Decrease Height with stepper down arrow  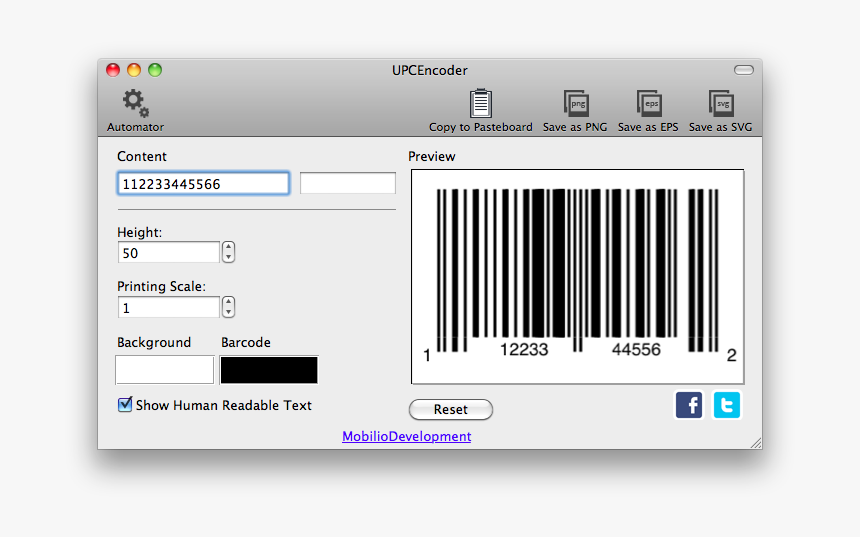[229, 257]
